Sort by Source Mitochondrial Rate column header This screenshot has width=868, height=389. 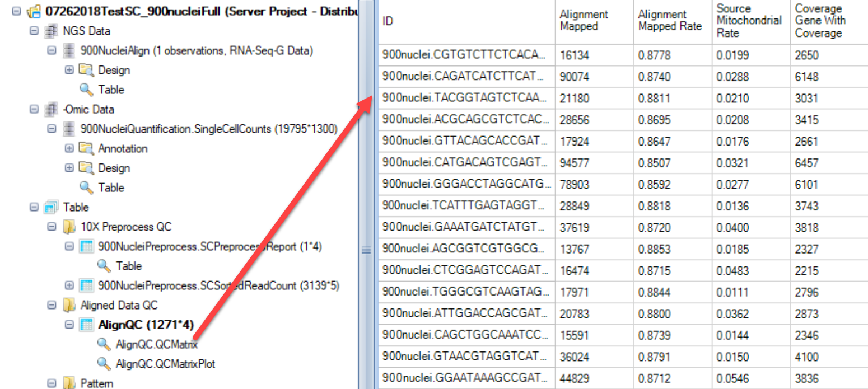point(751,22)
